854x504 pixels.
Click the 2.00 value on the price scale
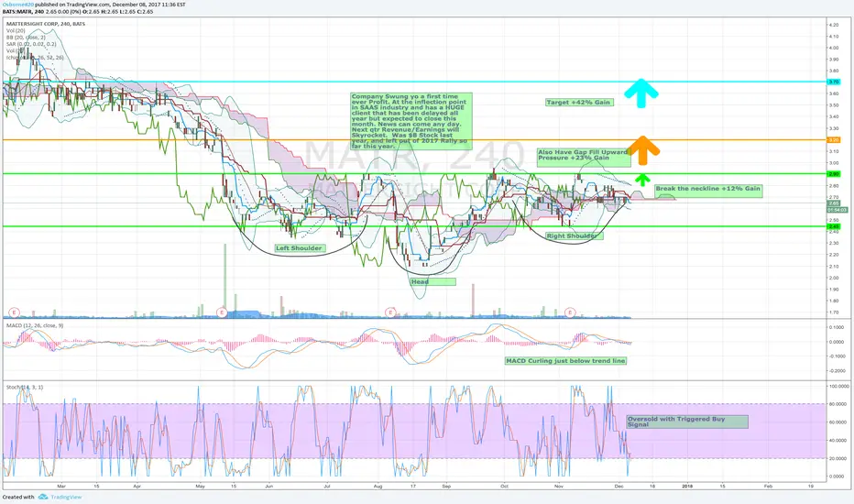click(x=833, y=278)
